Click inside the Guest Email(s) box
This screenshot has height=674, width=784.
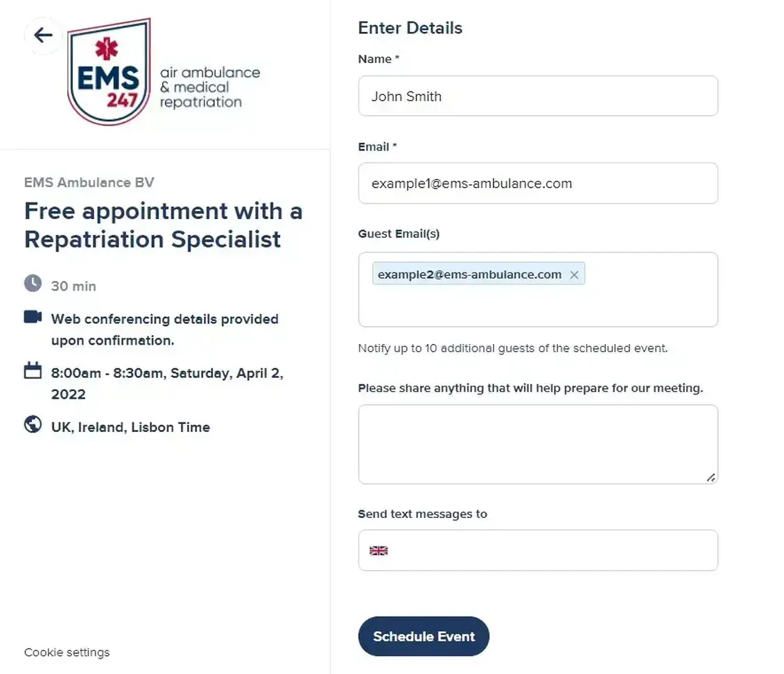click(x=537, y=309)
